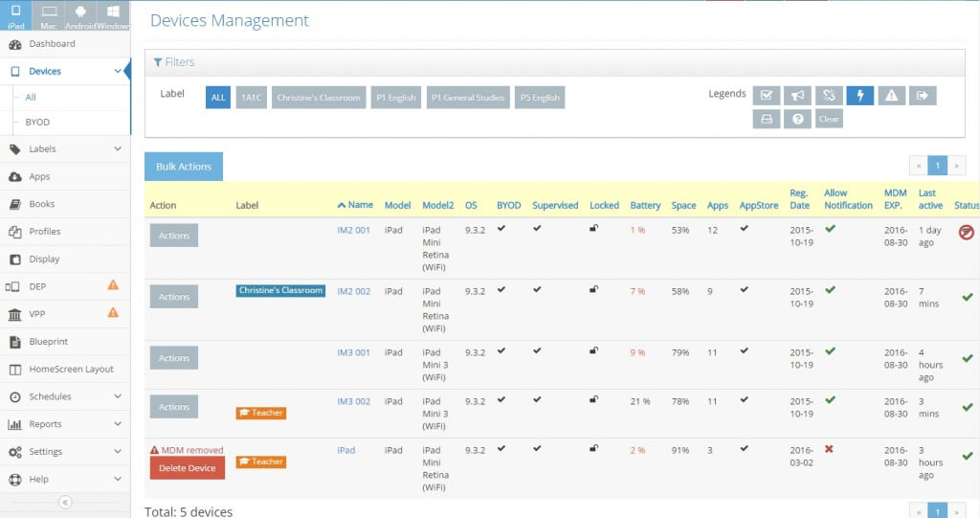980x518 pixels.
Task: Sort the table by Last active column
Action: pyautogui.click(x=930, y=199)
